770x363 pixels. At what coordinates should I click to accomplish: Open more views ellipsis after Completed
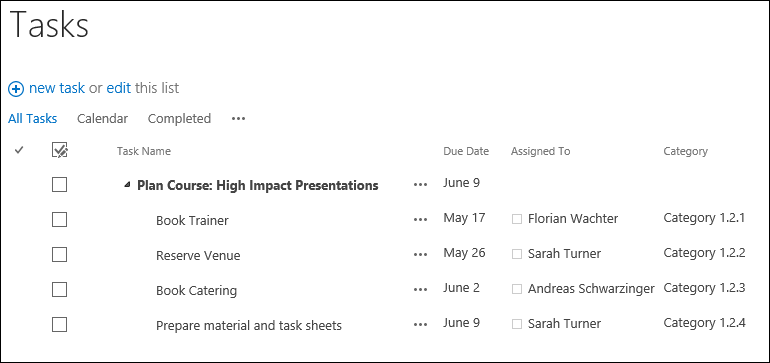point(238,119)
